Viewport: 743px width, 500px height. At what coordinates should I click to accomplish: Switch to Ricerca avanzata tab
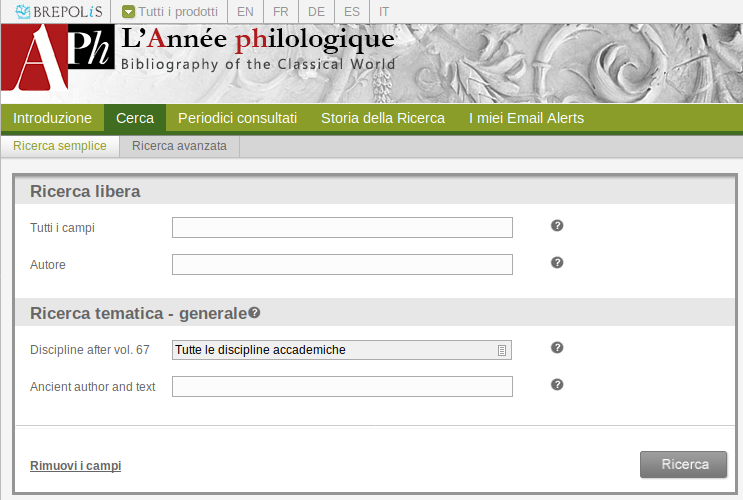point(179,146)
